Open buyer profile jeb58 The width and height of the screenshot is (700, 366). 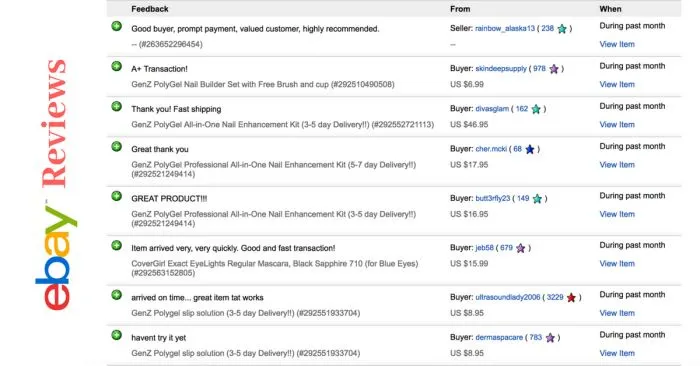484,248
